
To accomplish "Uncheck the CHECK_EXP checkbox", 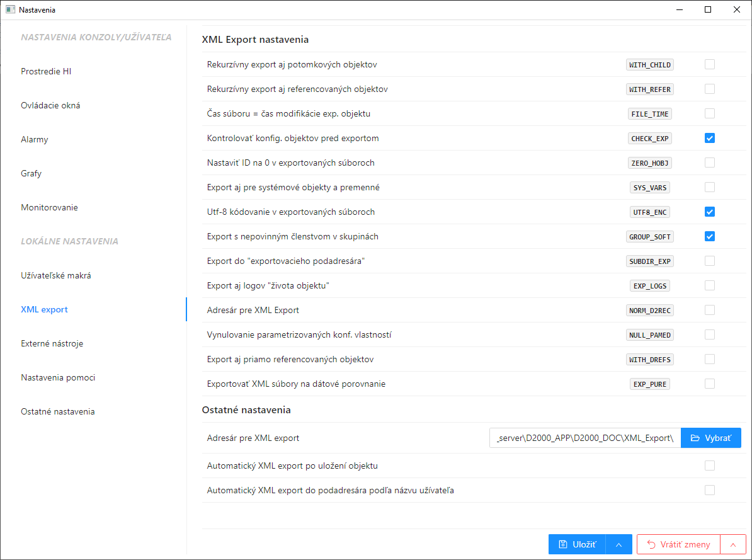I will (x=710, y=138).
